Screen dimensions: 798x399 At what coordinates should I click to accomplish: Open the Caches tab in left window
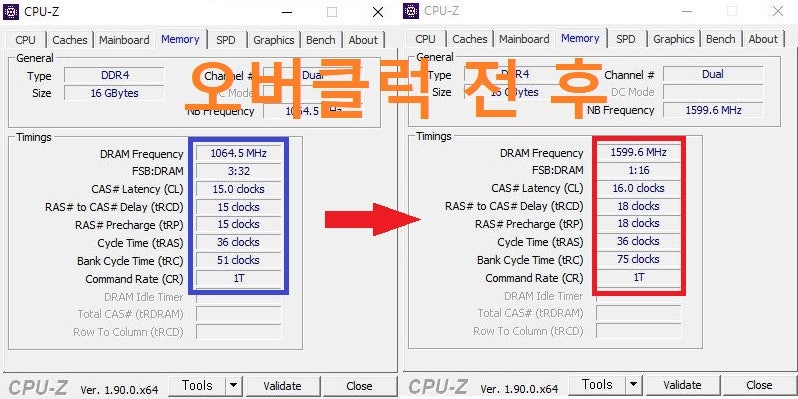click(x=70, y=40)
